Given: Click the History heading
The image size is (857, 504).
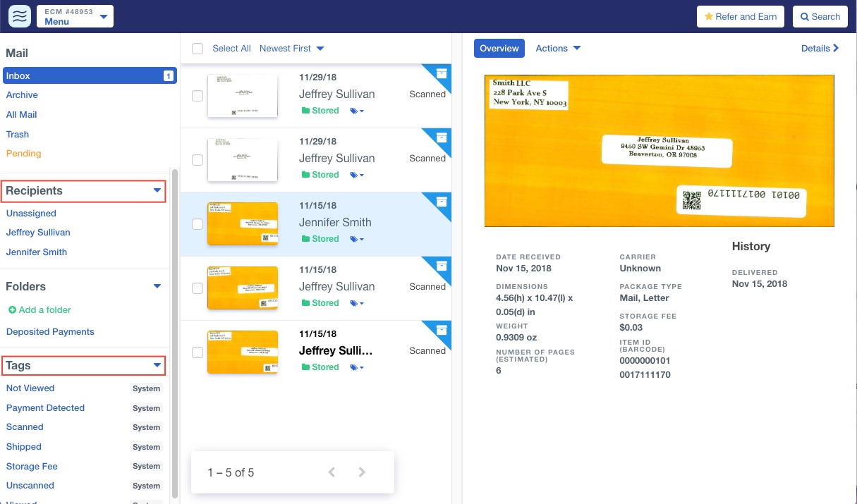Looking at the screenshot, I should 751,247.
